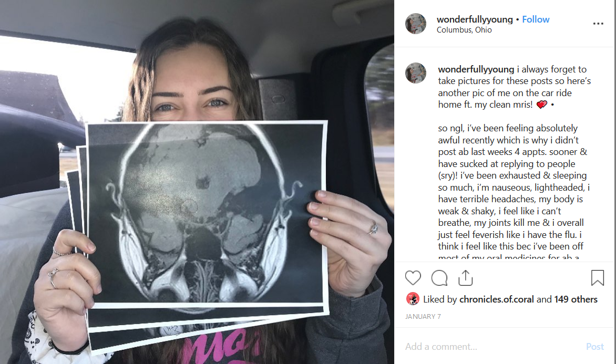This screenshot has height=364, width=616.
Task: Follow wonderfullyyoung via the Follow link
Action: click(536, 19)
